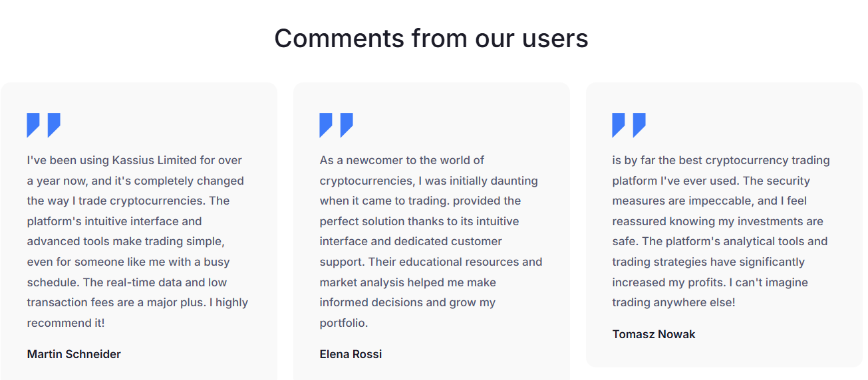Click "a year now, and it's completely changed" line
868x380 pixels.
pos(136,181)
